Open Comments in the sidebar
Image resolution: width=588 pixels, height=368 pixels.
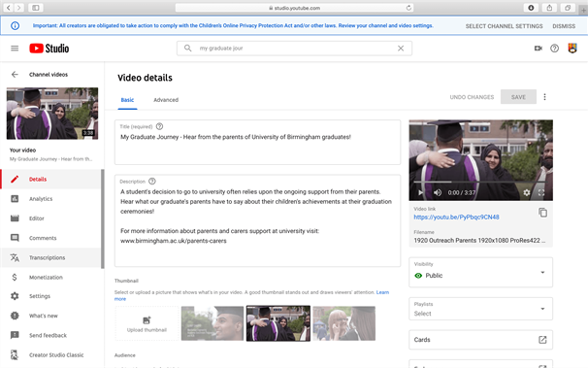(51, 238)
